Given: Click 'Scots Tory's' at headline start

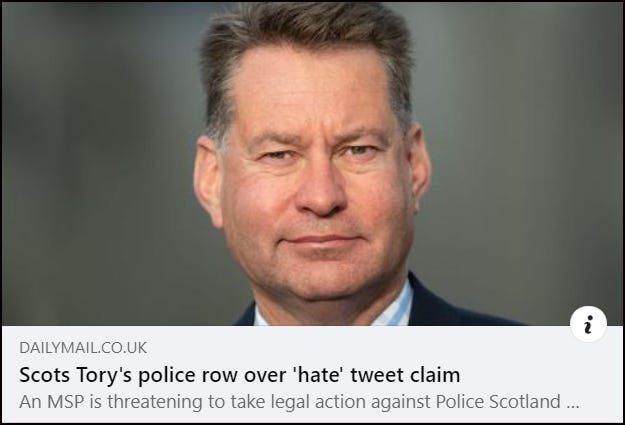Looking at the screenshot, I should coord(75,375).
